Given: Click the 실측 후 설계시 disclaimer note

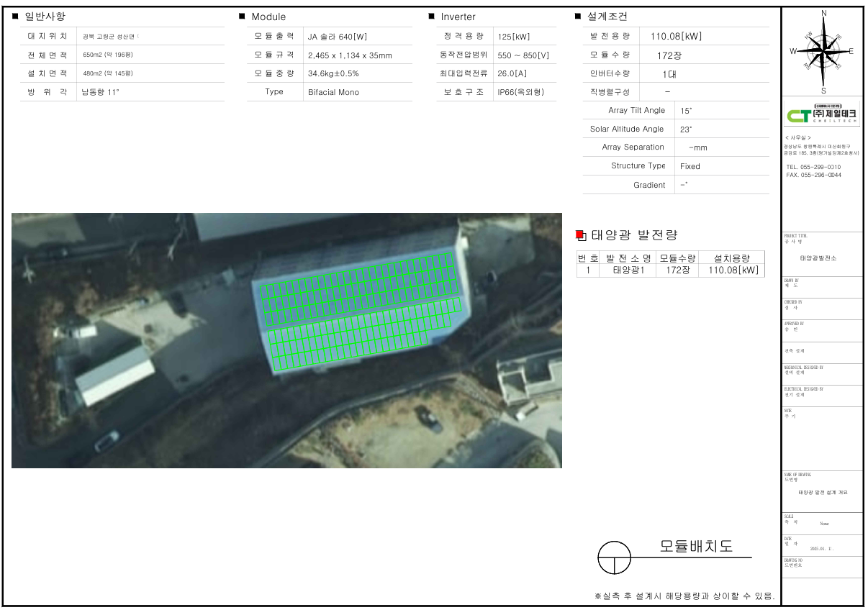Looking at the screenshot, I should click(684, 596).
